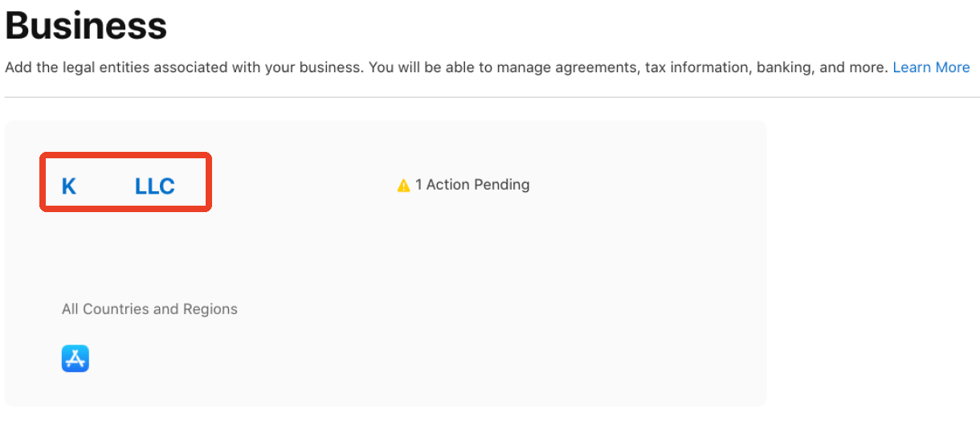The image size is (980, 425).
Task: Open the K LLC legal entity
Action: tap(118, 186)
